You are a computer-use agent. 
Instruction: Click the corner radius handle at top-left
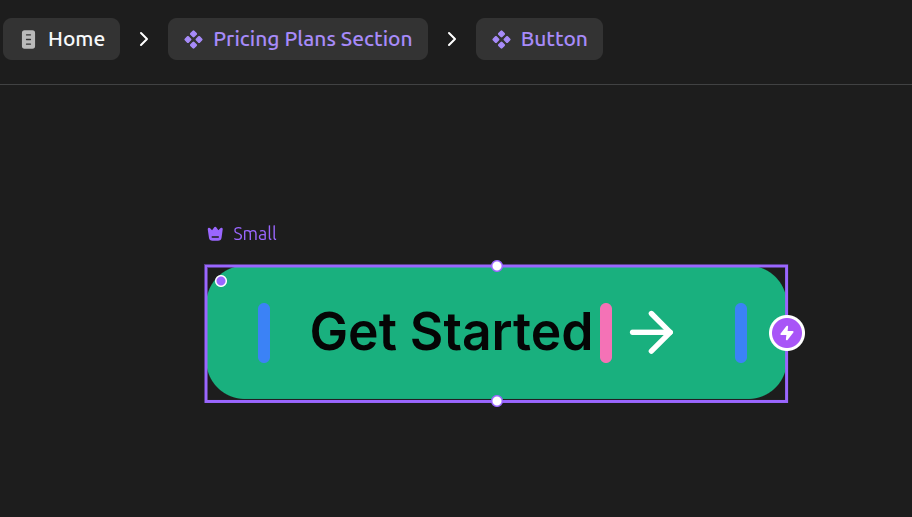point(221,281)
